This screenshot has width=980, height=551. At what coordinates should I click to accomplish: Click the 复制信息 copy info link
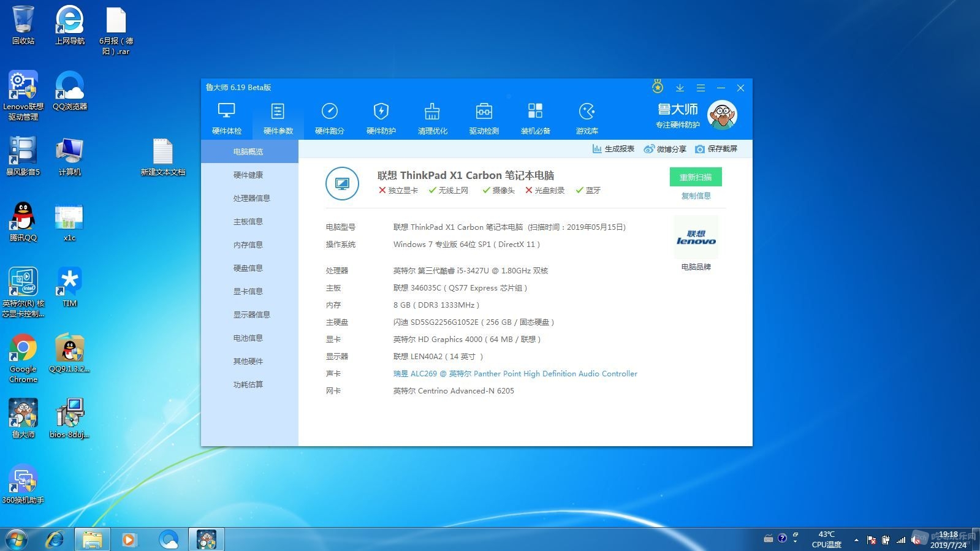(696, 196)
